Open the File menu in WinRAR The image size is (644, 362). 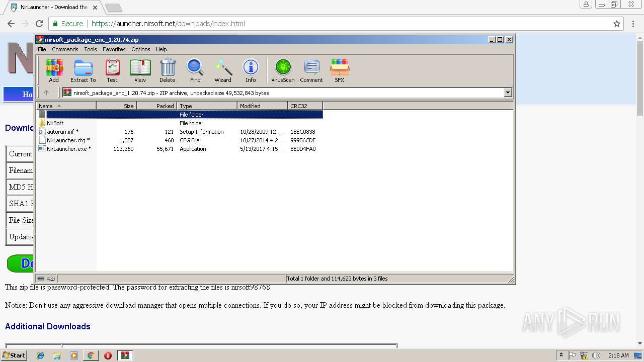[42, 49]
